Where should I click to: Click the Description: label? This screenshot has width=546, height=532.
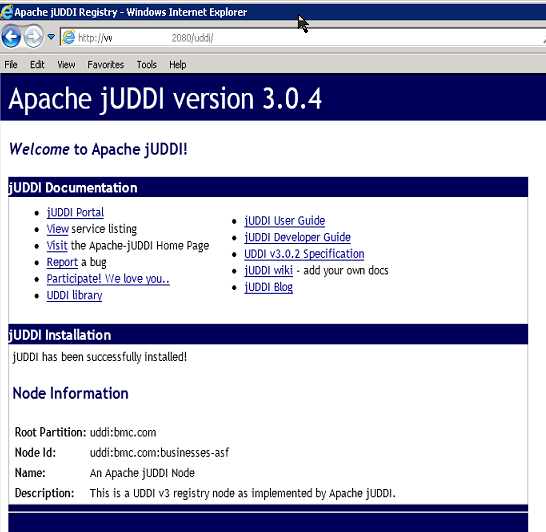(44, 493)
